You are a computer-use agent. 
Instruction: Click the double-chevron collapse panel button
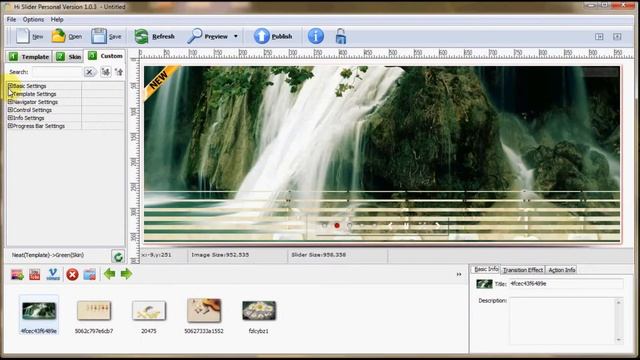tap(459, 274)
